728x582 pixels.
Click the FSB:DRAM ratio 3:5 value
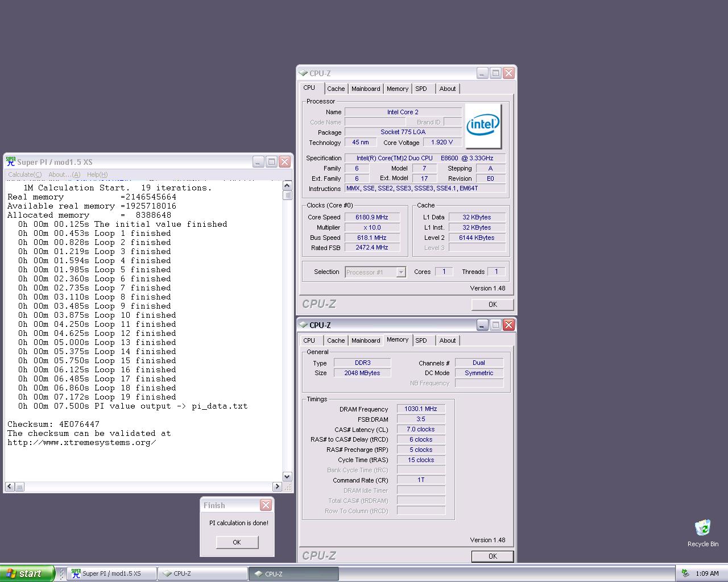(421, 419)
